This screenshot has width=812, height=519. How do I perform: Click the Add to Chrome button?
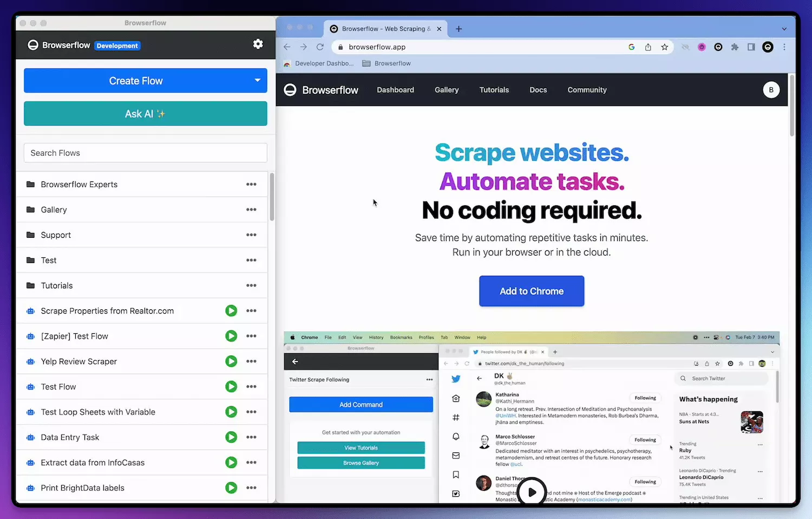[531, 291]
